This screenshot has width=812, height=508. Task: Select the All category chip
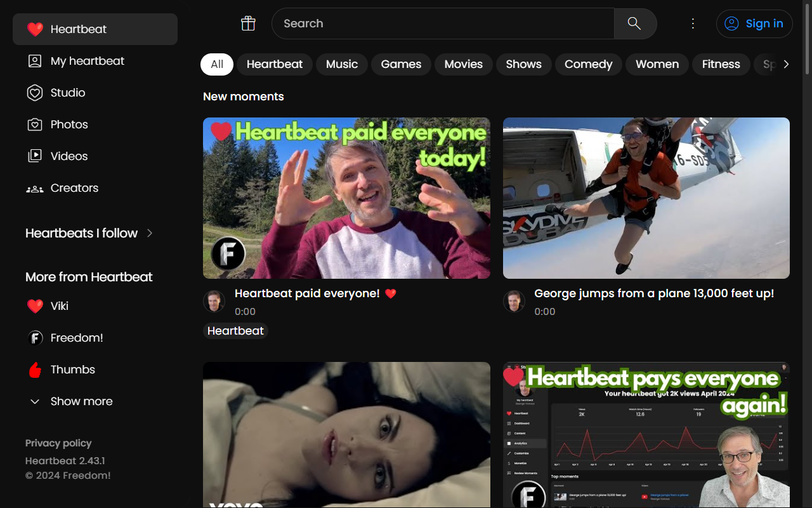217,64
